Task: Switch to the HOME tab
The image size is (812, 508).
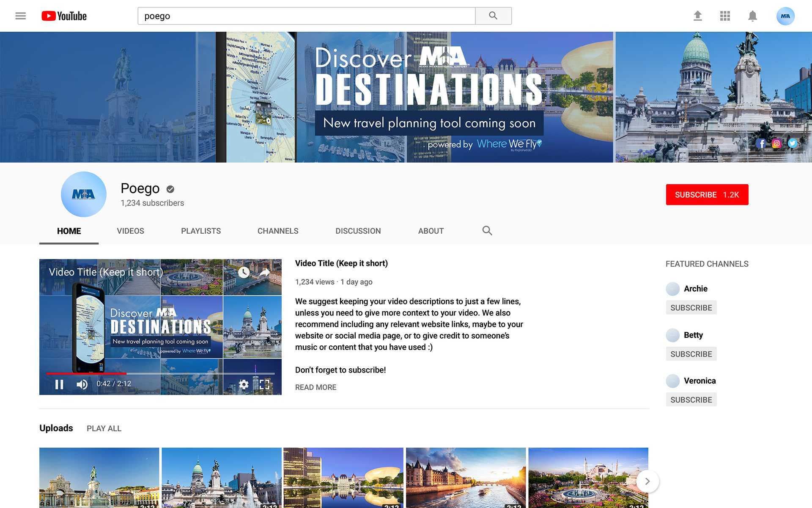Action: click(x=69, y=231)
